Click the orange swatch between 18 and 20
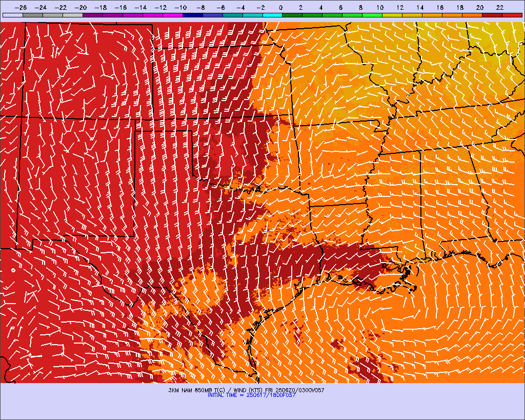 pyautogui.click(x=472, y=15)
